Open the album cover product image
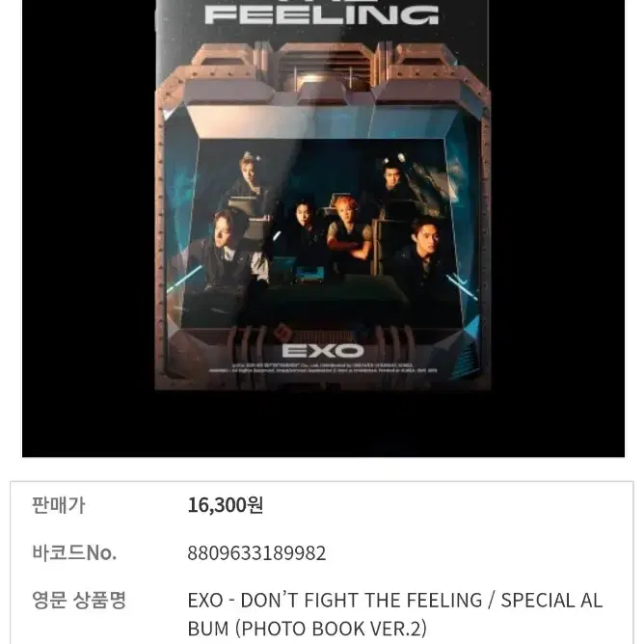 click(x=323, y=228)
